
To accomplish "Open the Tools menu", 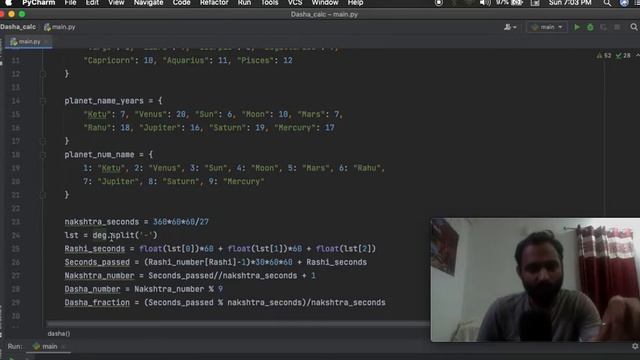I will coord(269,3).
